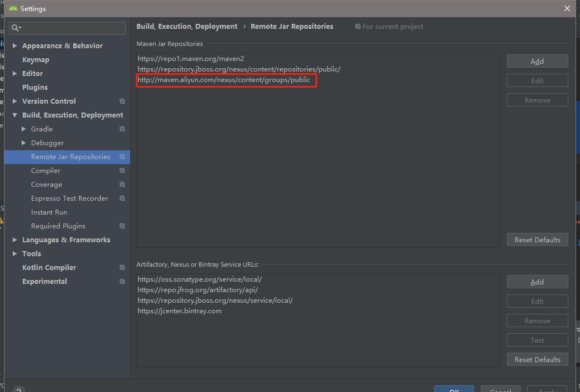Click the project-level icon beside Version Control

click(122, 101)
